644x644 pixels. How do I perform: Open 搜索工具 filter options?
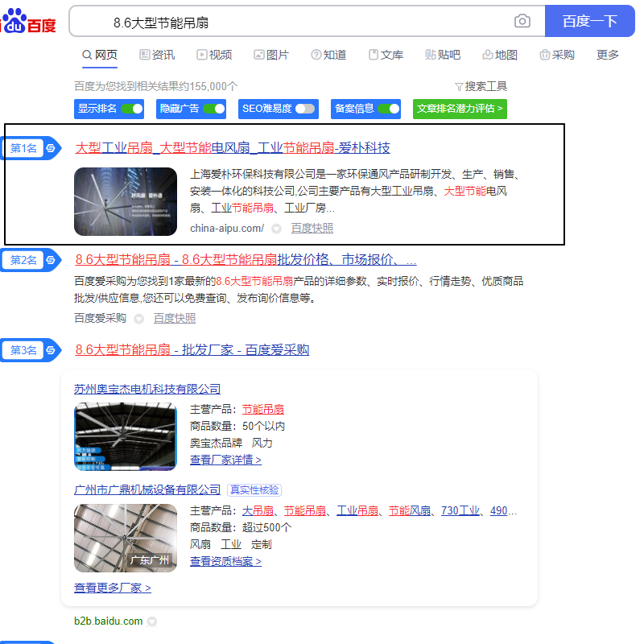pyautogui.click(x=481, y=86)
